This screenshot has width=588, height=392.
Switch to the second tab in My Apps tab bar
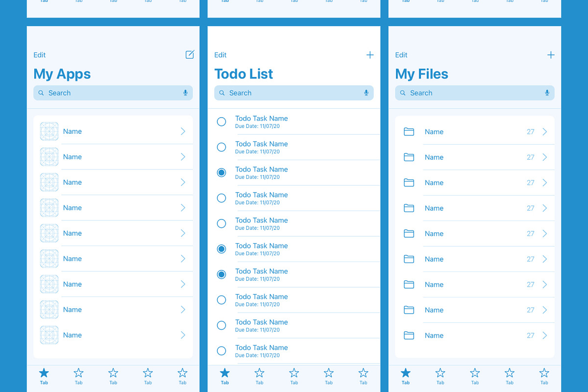click(x=78, y=376)
